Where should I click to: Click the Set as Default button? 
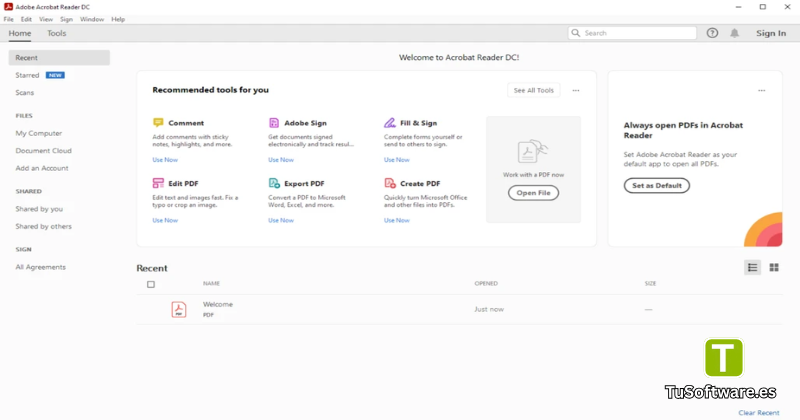point(657,185)
